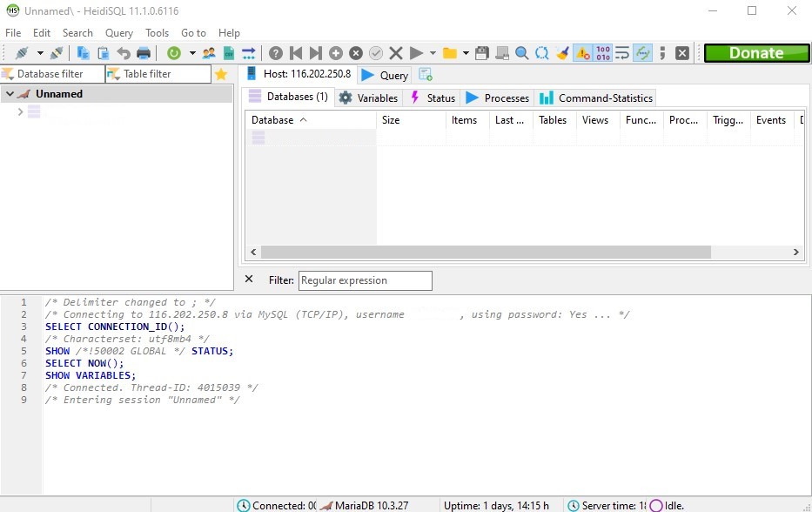The image size is (812, 512).
Task: Click the new query tab icon
Action: tap(426, 75)
